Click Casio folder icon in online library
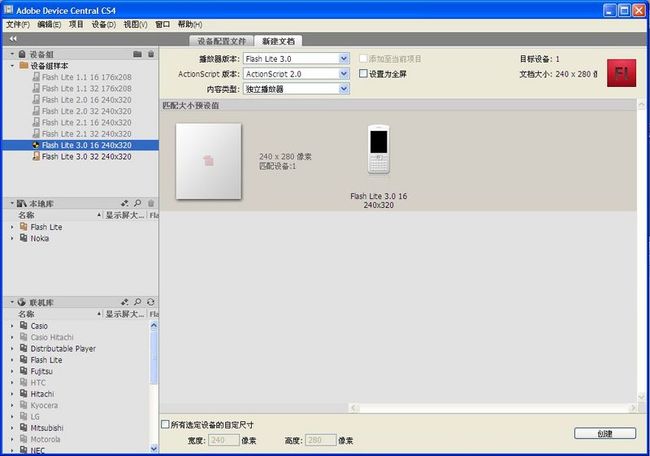 click(24, 325)
